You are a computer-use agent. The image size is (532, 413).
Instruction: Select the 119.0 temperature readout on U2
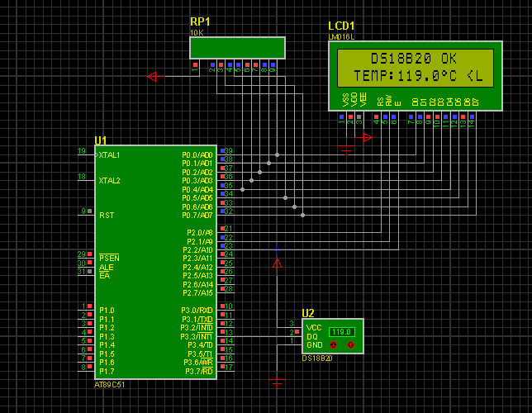coord(342,332)
